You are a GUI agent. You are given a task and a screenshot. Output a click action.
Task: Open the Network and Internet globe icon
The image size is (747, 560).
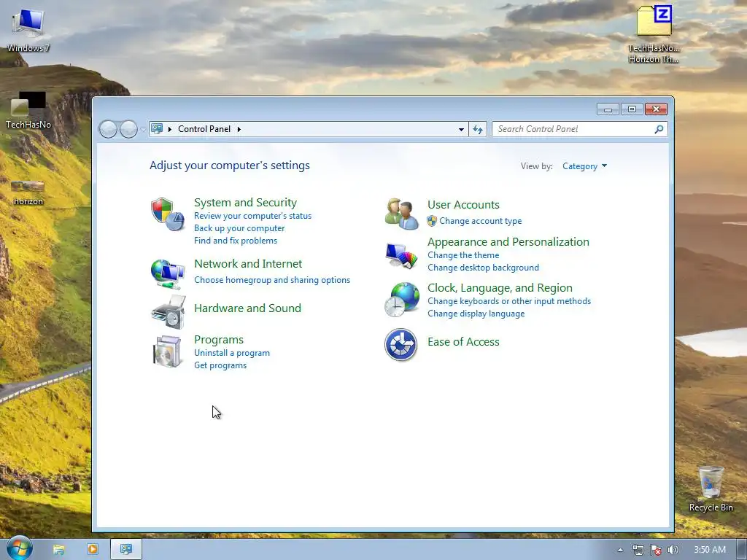pos(168,274)
